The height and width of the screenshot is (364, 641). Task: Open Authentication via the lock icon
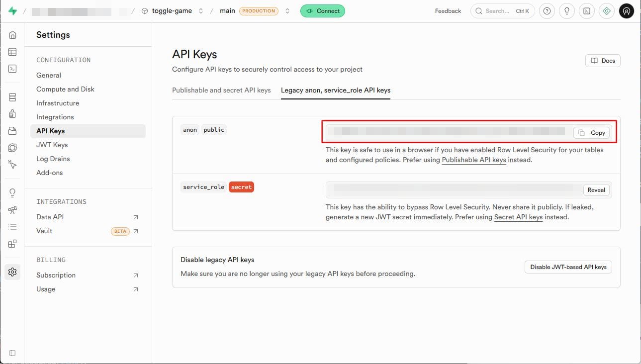point(12,114)
